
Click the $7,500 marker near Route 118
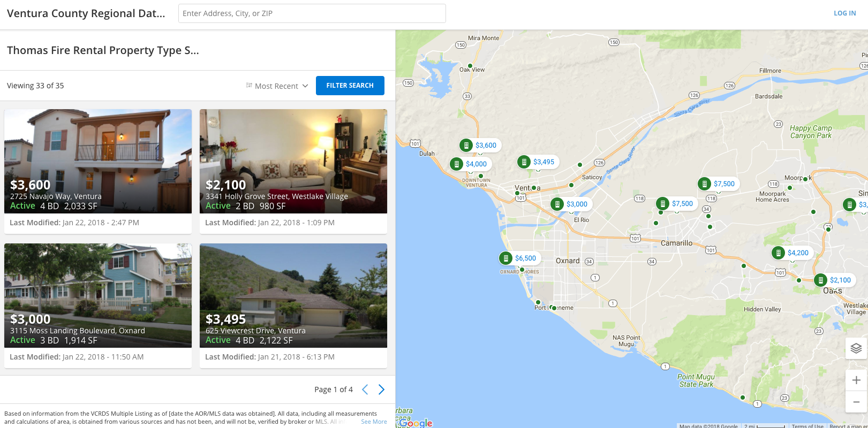pyautogui.click(x=676, y=204)
